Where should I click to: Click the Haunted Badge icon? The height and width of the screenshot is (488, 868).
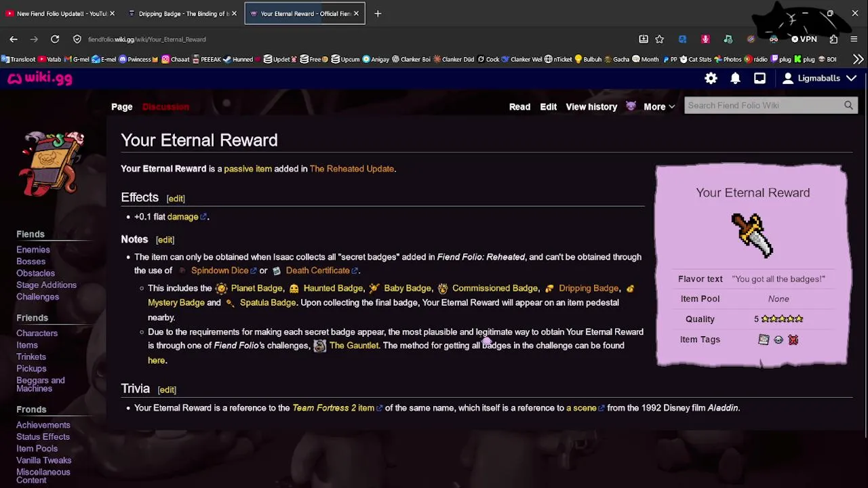(x=294, y=289)
